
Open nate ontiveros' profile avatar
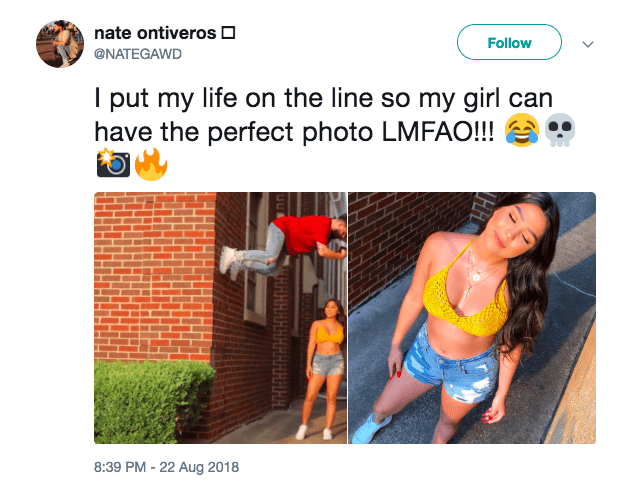pyautogui.click(x=60, y=44)
